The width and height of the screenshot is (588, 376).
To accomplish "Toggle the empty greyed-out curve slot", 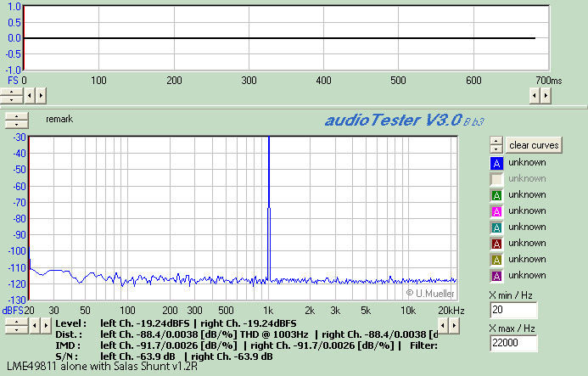I will coord(496,179).
